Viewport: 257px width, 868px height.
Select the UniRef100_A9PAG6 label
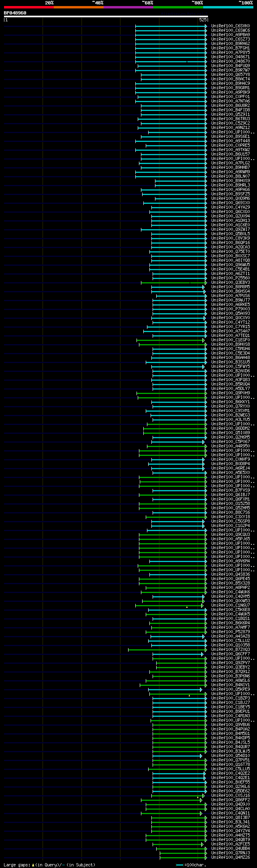tap(230, 190)
